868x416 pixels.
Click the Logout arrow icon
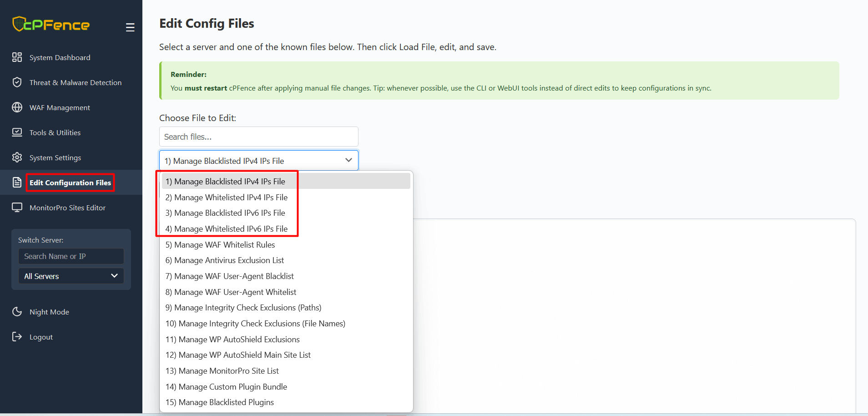[17, 337]
